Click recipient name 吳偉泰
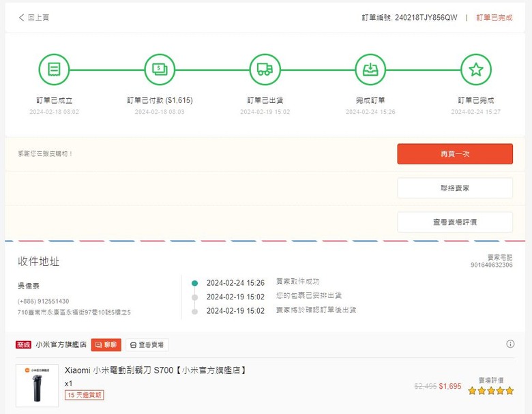This screenshot has width=532, height=414. click(29, 286)
